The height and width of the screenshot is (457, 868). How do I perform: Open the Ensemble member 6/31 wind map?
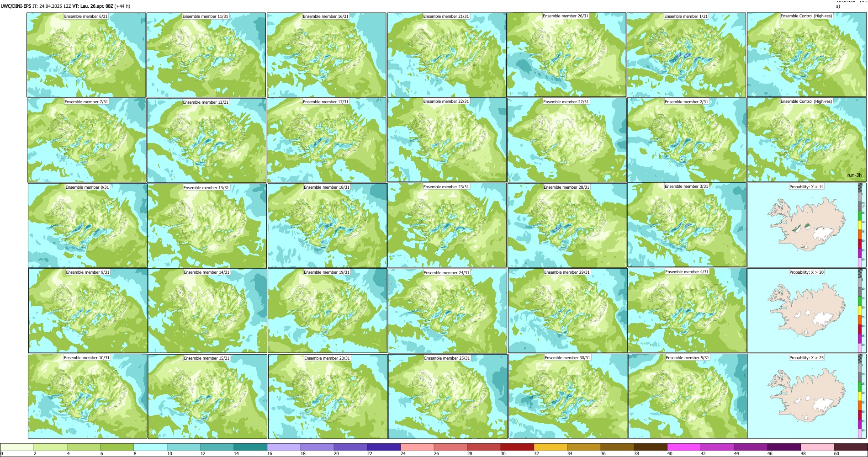click(86, 55)
